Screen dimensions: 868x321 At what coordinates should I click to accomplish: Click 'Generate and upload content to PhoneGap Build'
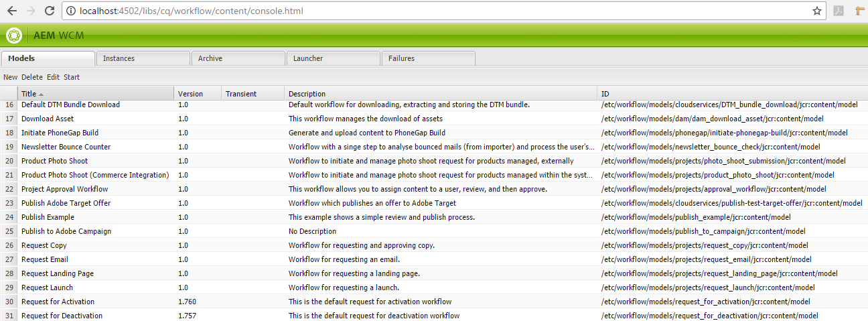click(x=367, y=133)
